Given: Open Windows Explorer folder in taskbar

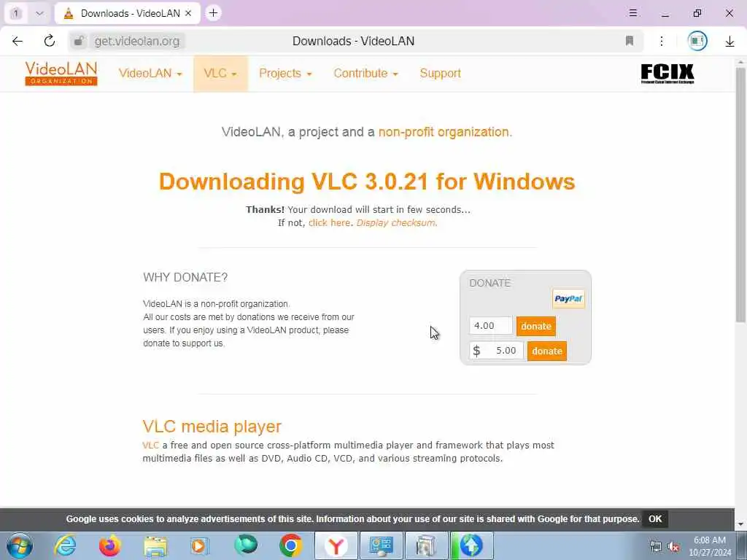Looking at the screenshot, I should [x=155, y=546].
